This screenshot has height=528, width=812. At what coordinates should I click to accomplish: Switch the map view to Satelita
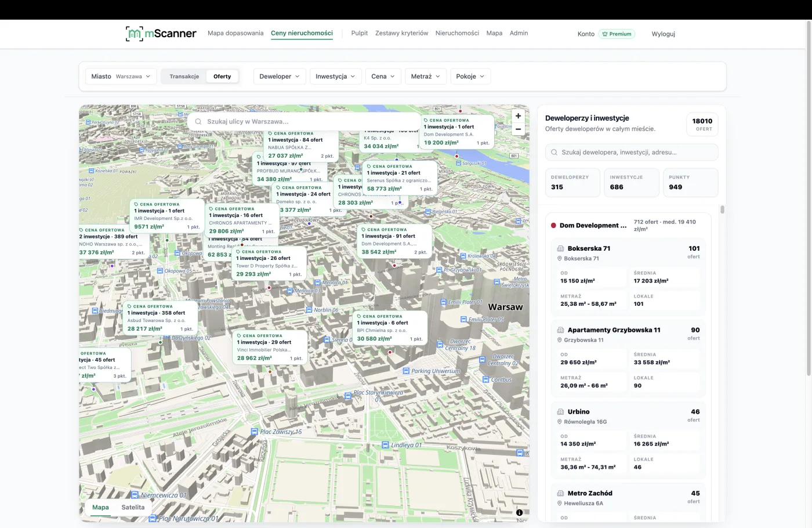133,507
